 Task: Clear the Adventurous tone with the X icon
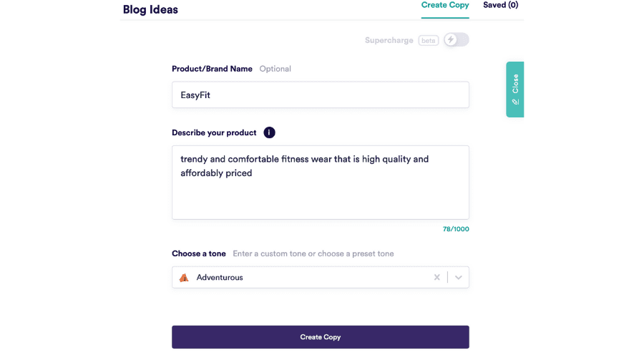[x=437, y=277]
